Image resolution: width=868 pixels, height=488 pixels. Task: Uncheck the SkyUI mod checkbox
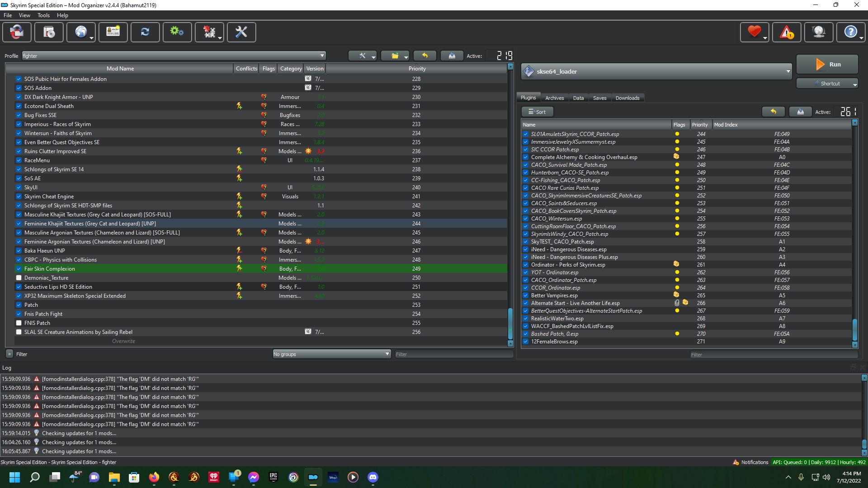[x=19, y=188]
